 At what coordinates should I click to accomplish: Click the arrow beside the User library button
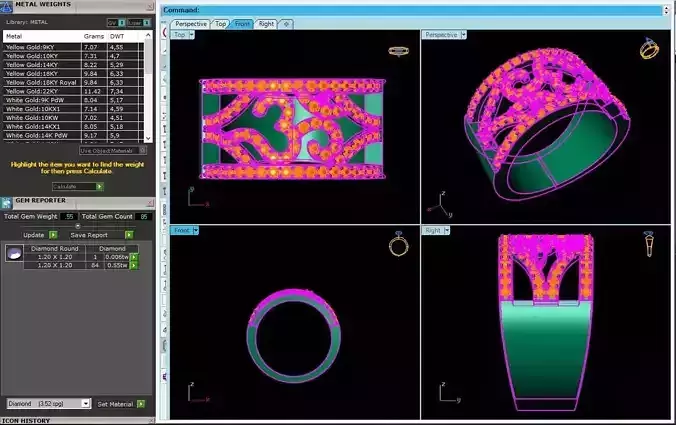[147, 22]
